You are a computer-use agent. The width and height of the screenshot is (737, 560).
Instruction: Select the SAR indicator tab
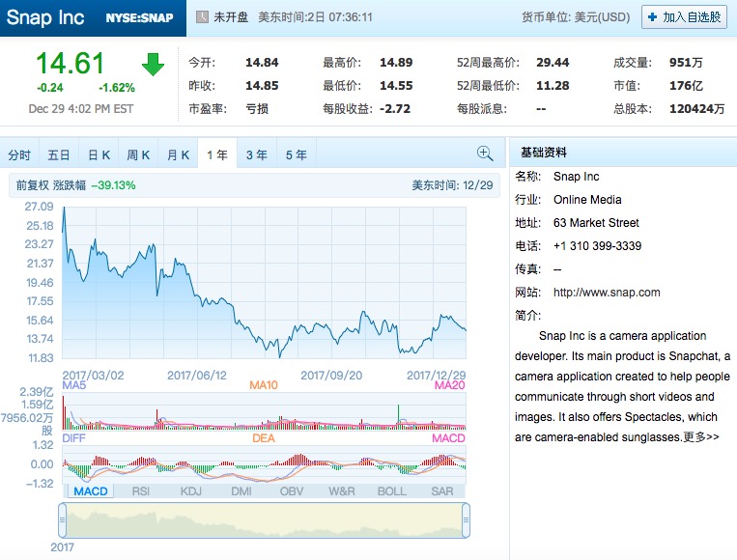click(441, 491)
